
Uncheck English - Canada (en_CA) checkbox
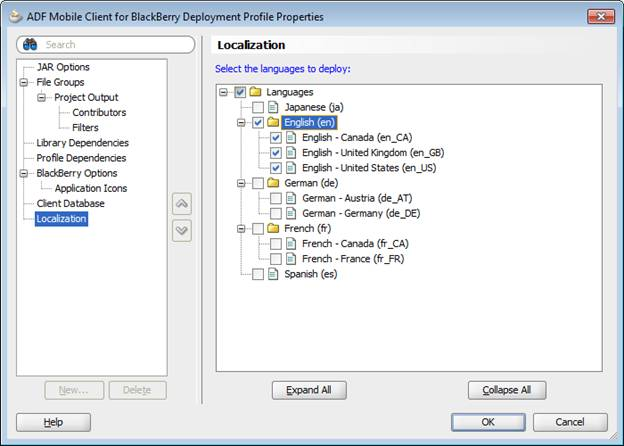pos(276,138)
